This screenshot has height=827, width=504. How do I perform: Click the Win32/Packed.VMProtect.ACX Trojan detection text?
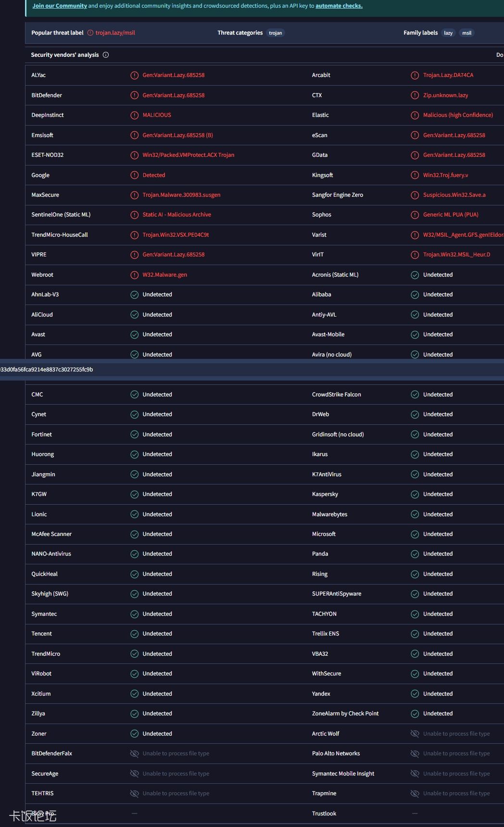(x=189, y=155)
